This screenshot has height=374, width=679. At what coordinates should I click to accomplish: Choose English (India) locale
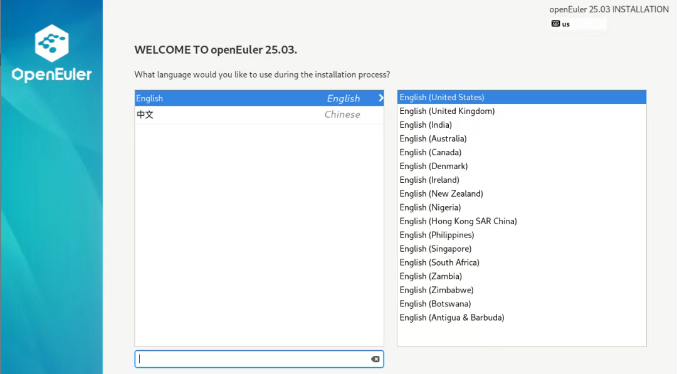[521, 125]
